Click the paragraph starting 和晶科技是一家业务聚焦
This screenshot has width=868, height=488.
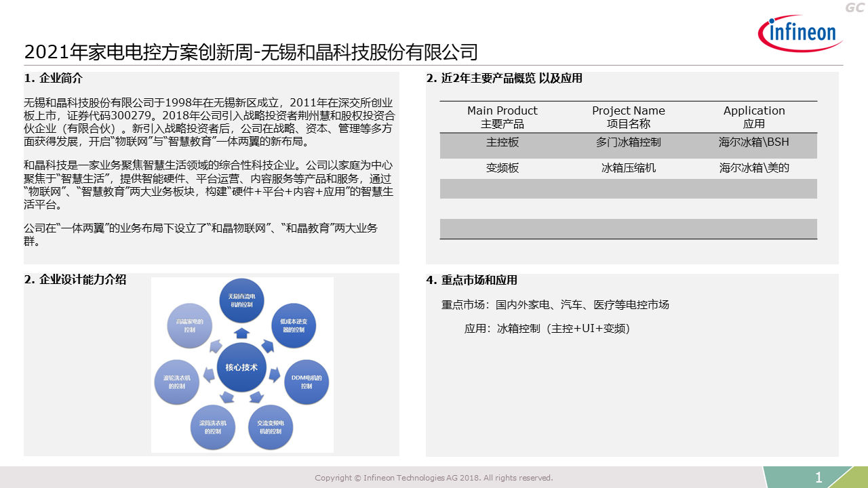pos(209,185)
